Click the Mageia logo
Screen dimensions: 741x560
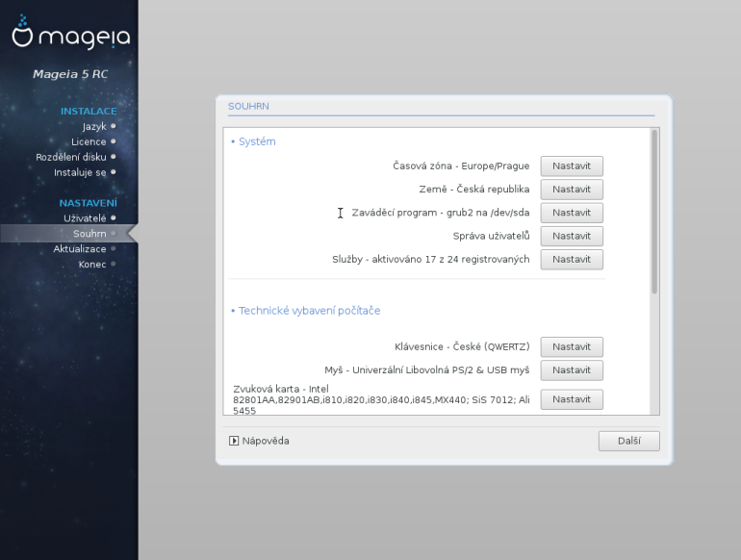pyautogui.click(x=71, y=32)
